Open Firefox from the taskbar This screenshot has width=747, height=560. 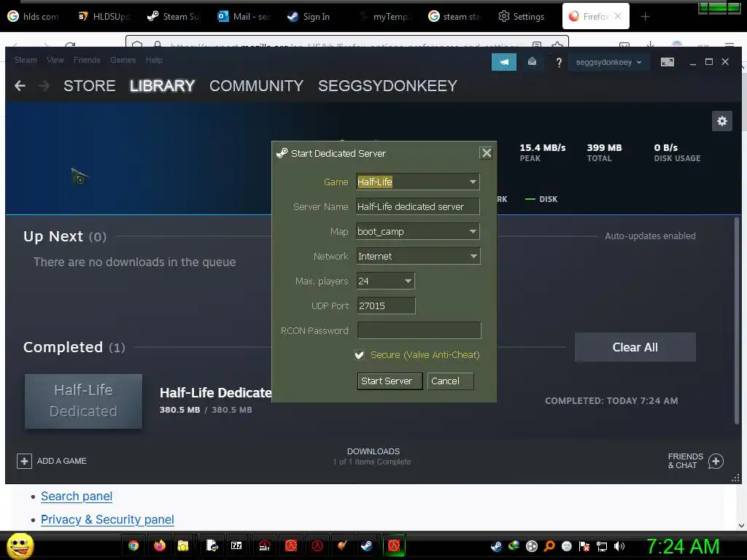(x=159, y=545)
